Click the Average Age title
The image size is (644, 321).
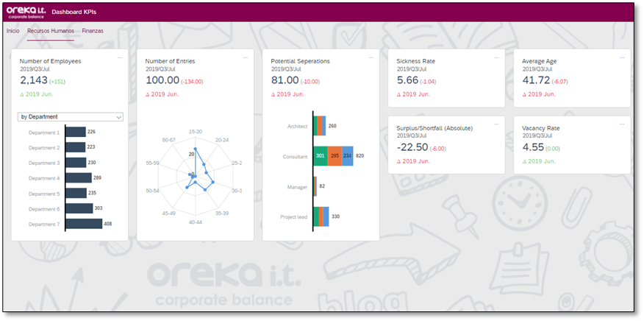pos(540,61)
